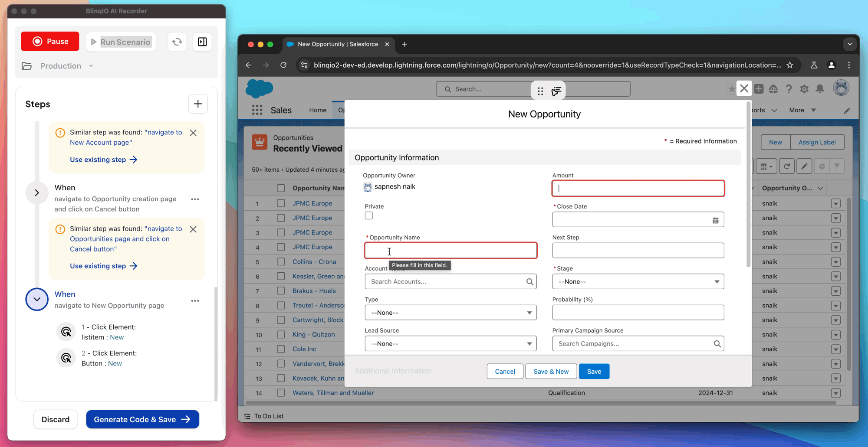This screenshot has height=447, width=868.
Task: Dismiss the Opportunities page similar step notice
Action: [193, 229]
